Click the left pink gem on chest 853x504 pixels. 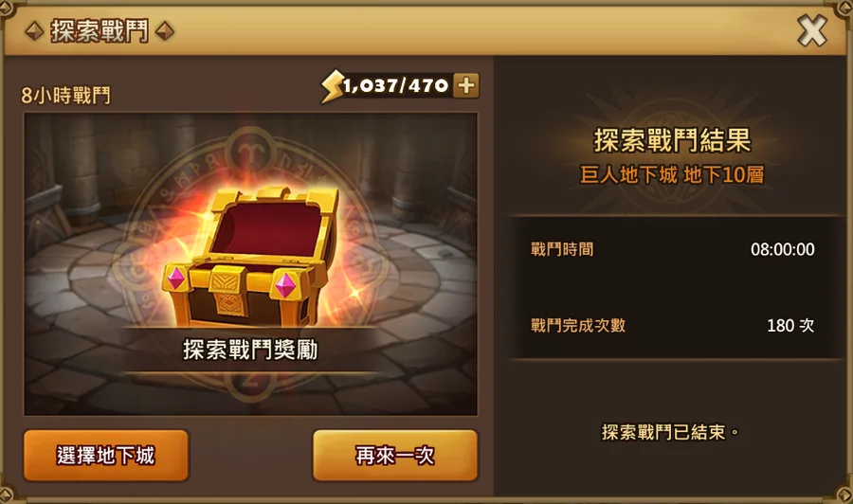coord(175,279)
